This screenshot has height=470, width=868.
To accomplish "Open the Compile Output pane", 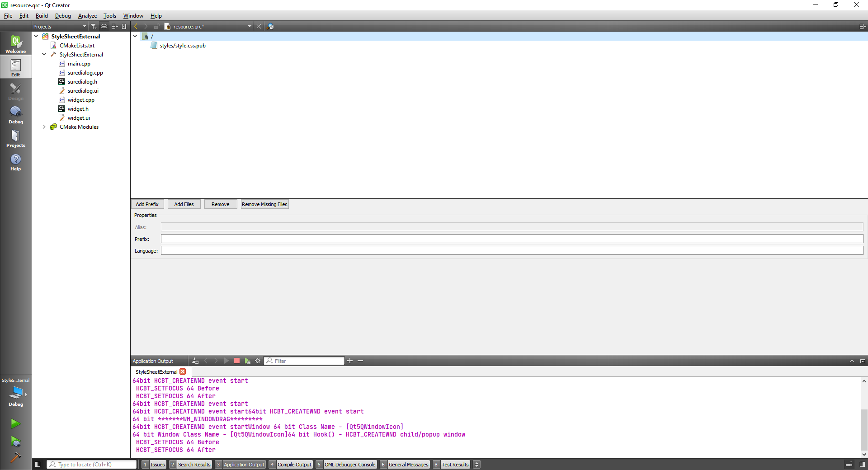I will [291, 464].
